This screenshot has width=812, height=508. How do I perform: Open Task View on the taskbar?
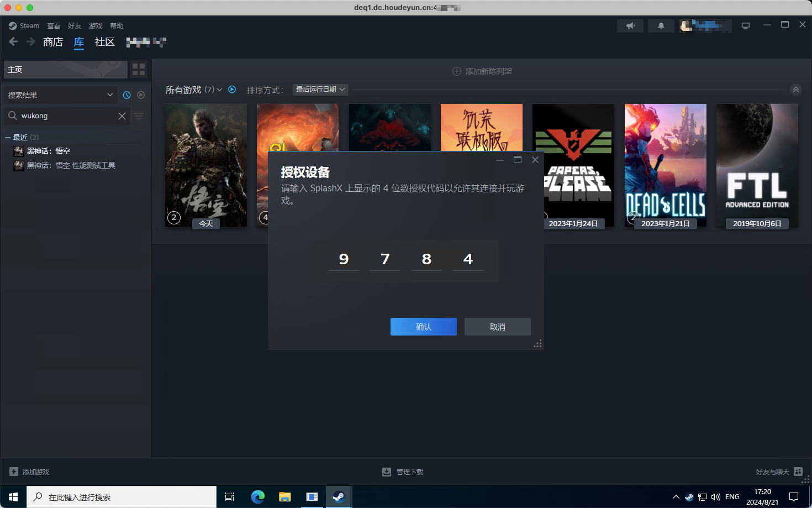coord(230,497)
